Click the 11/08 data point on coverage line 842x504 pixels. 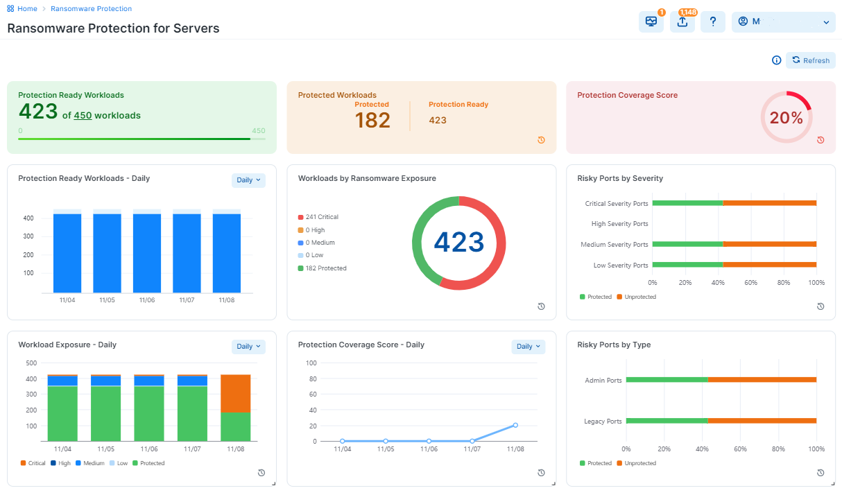[515, 425]
